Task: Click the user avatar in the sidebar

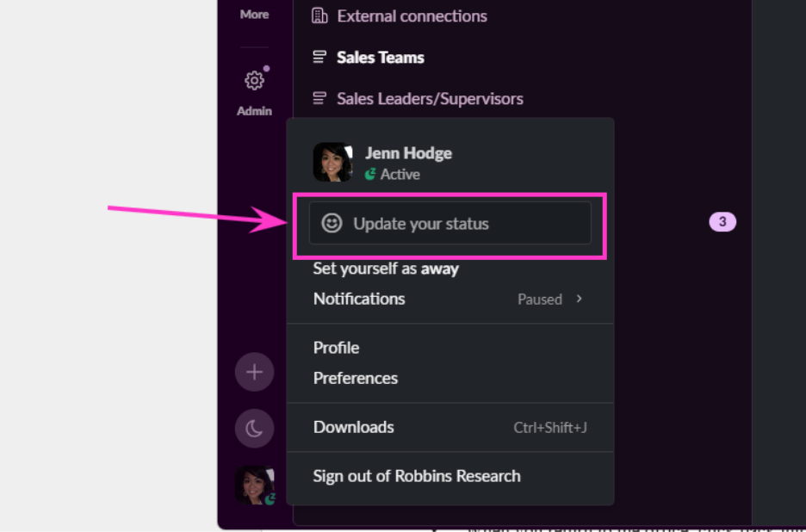Action: click(254, 485)
